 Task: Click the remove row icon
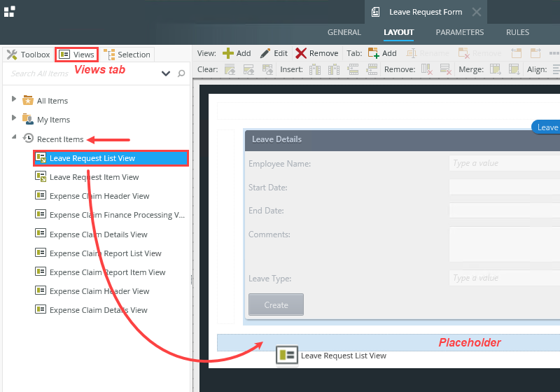click(446, 69)
